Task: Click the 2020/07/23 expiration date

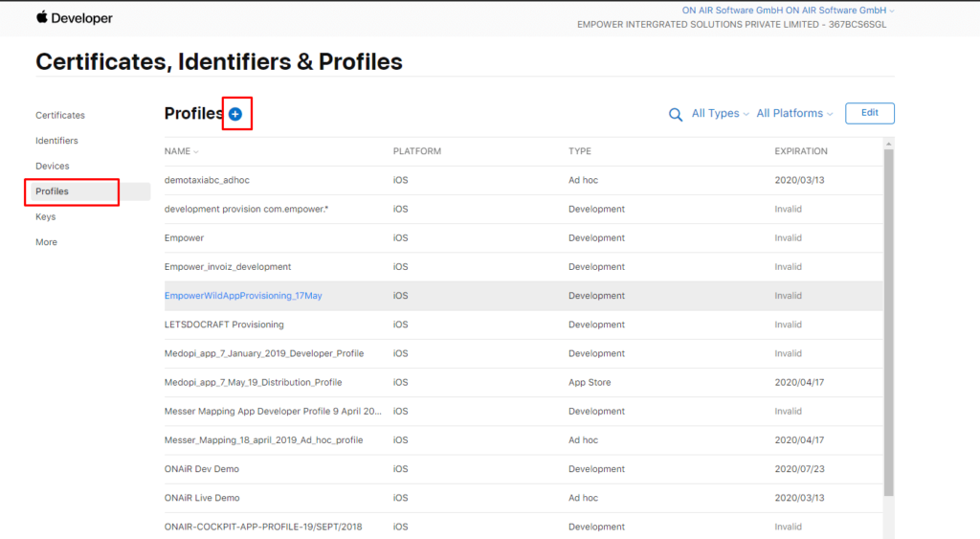Action: click(x=799, y=469)
